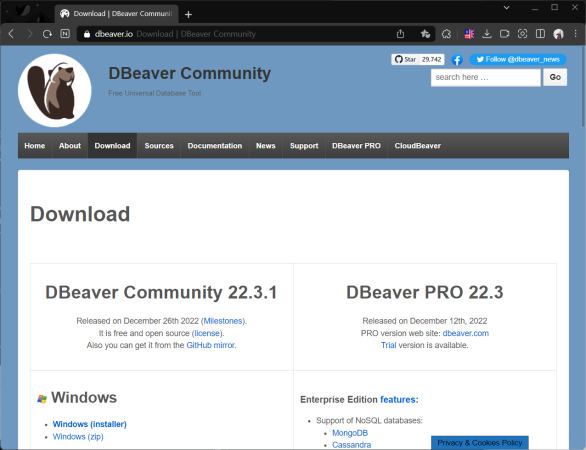The image size is (586, 450).
Task: Click the 'DBeaver PRO 22.3' heading
Action: pos(425,292)
